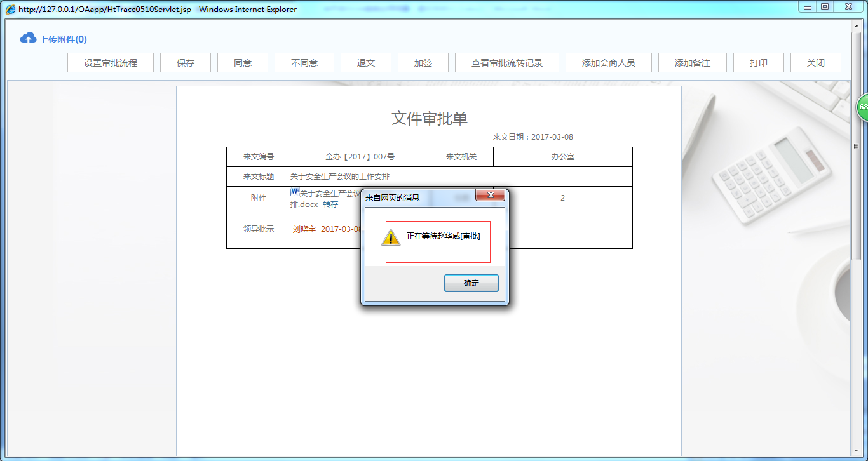Click the 来文编号 label cell
Screen dimensions: 868x461
[259, 157]
